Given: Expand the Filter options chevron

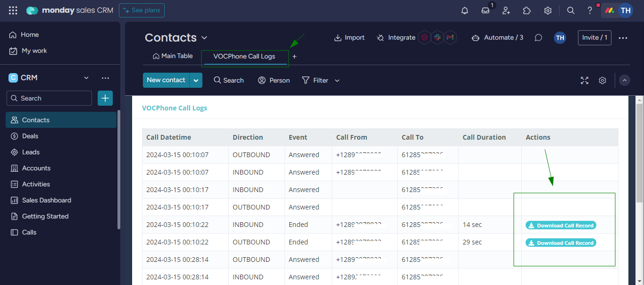Looking at the screenshot, I should click(x=337, y=81).
